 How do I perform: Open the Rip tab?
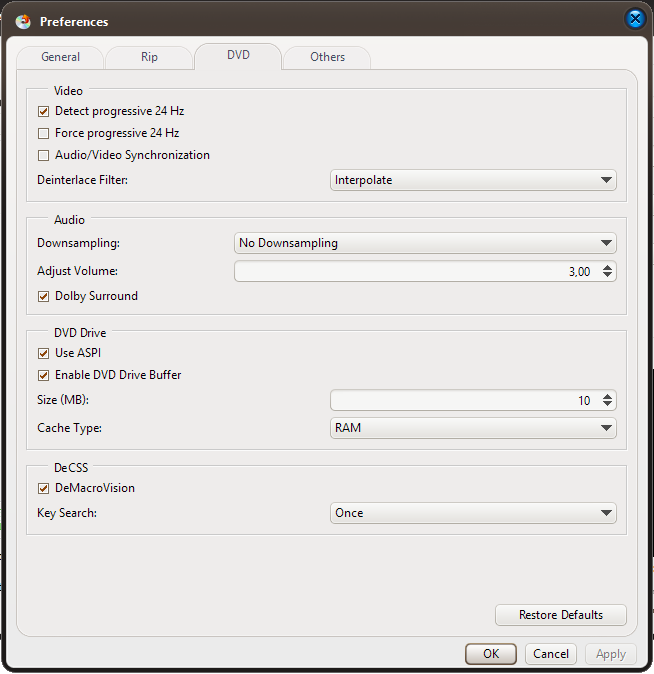149,57
